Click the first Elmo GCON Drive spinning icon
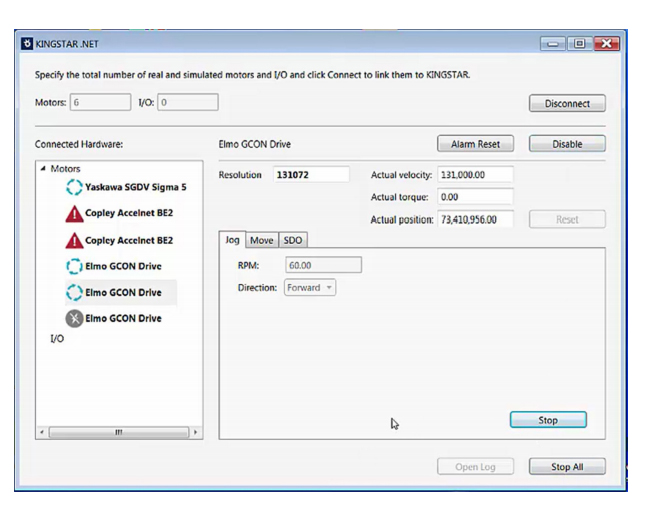 click(74, 266)
